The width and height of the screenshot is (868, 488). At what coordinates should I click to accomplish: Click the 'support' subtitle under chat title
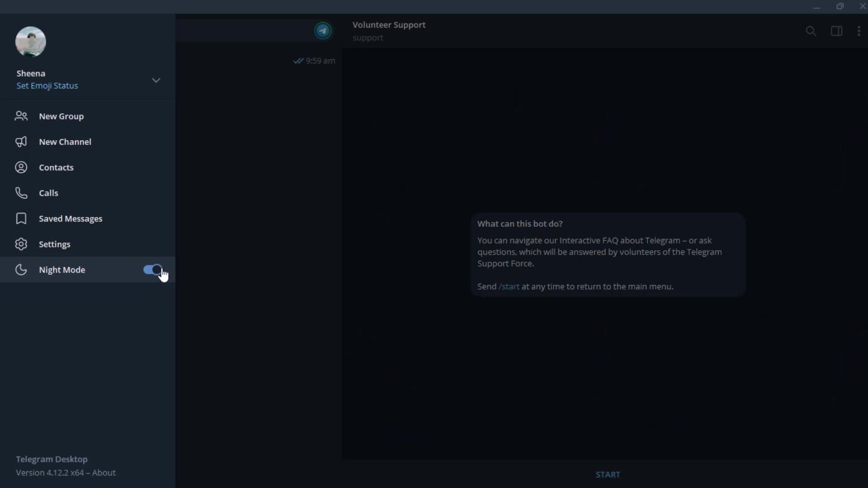[x=368, y=38]
